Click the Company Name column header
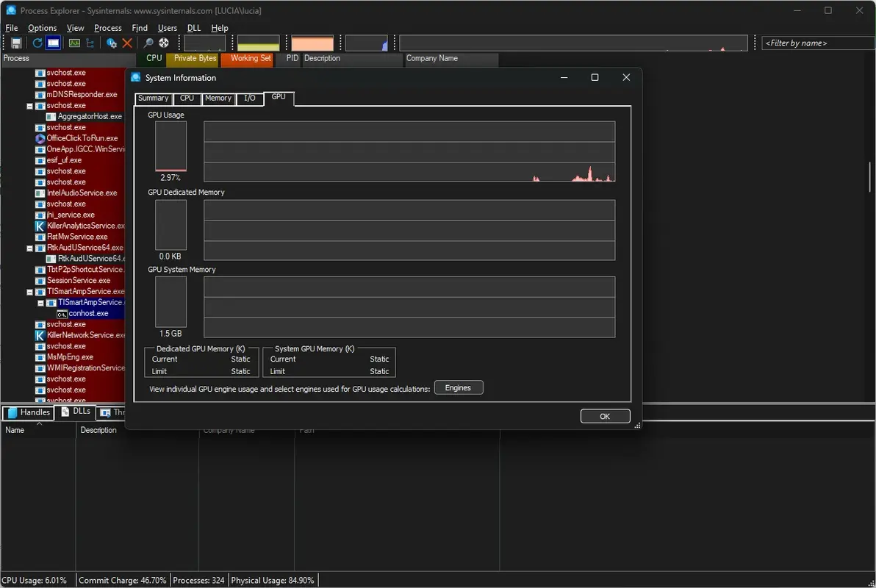The image size is (876, 588). [450, 58]
